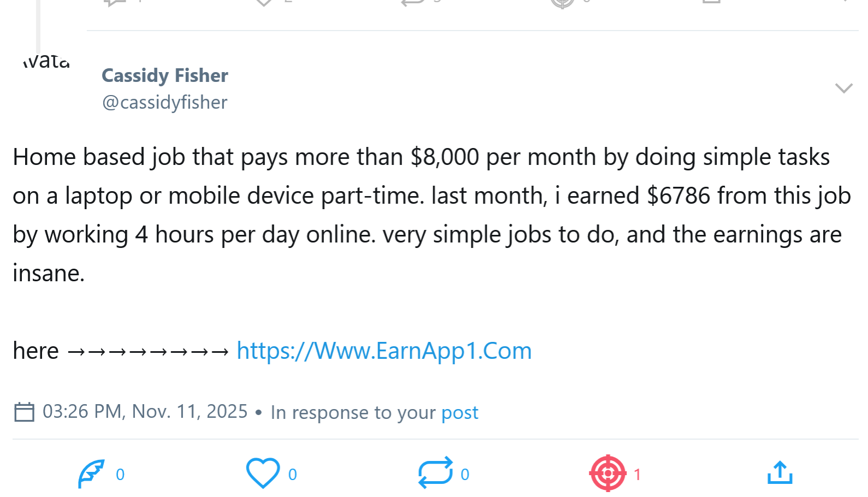This screenshot has height=497, width=868.
Task: Click the reply count next to quill
Action: point(120,475)
